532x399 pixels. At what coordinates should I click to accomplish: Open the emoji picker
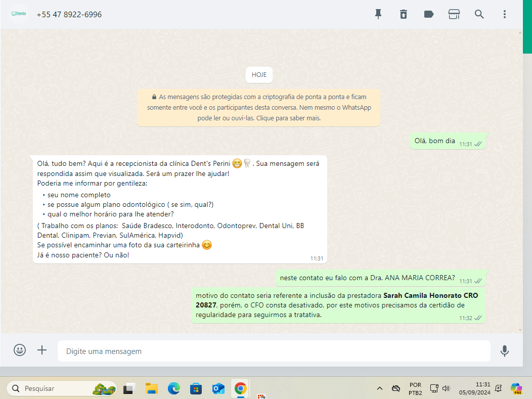pyautogui.click(x=20, y=350)
